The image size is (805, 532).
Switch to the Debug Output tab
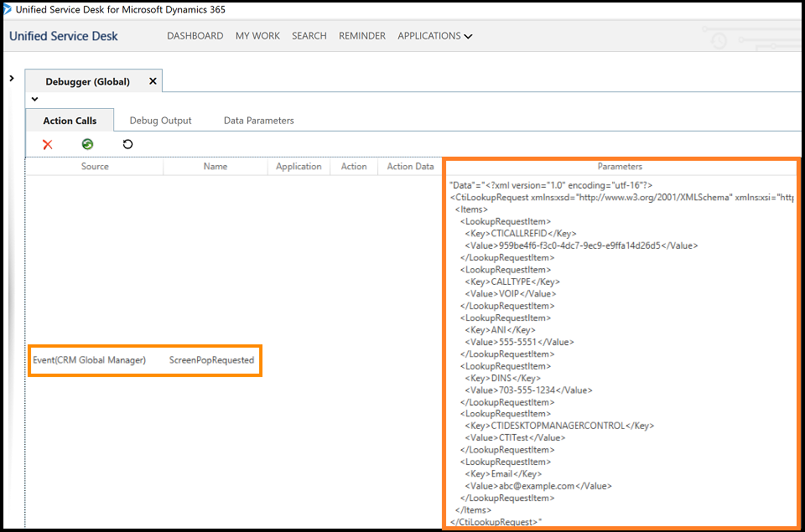coord(160,121)
